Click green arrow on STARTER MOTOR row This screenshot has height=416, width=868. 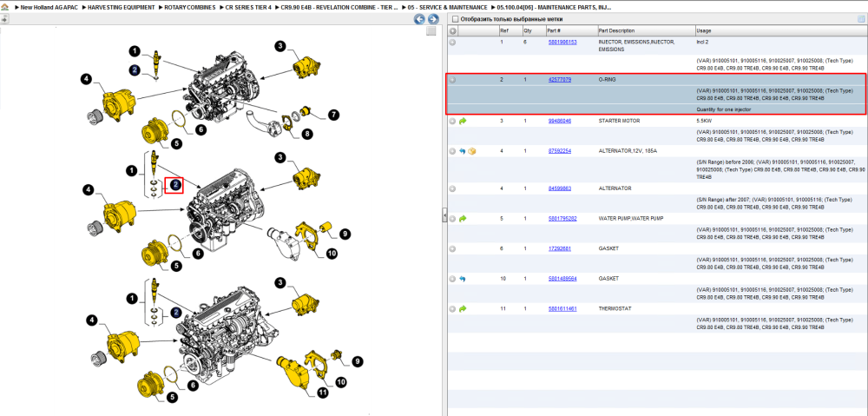pyautogui.click(x=463, y=121)
